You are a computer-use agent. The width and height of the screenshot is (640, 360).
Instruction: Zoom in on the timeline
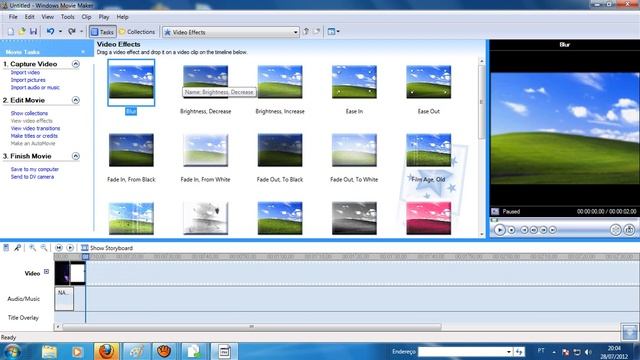tap(32, 248)
